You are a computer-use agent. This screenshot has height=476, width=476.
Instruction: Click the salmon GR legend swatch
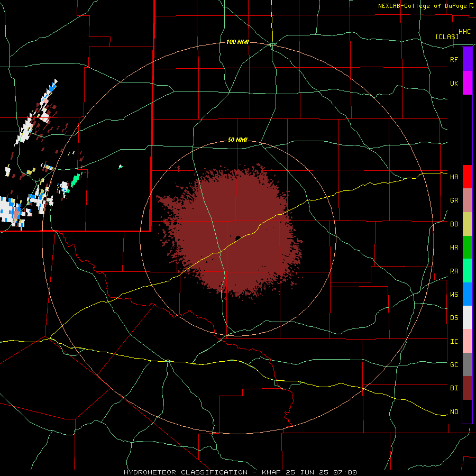click(x=467, y=200)
